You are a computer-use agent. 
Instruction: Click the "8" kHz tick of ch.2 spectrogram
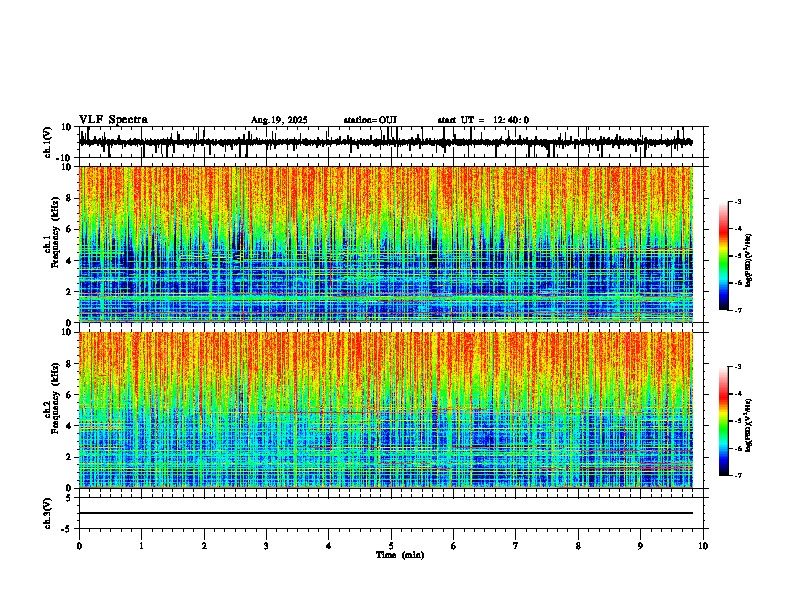point(69,364)
